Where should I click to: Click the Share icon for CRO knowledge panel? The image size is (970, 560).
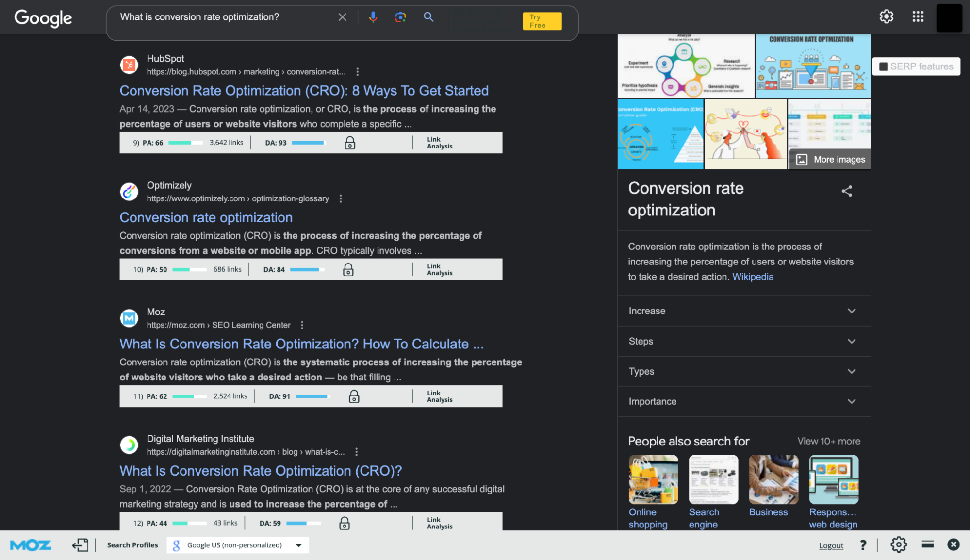pos(847,191)
